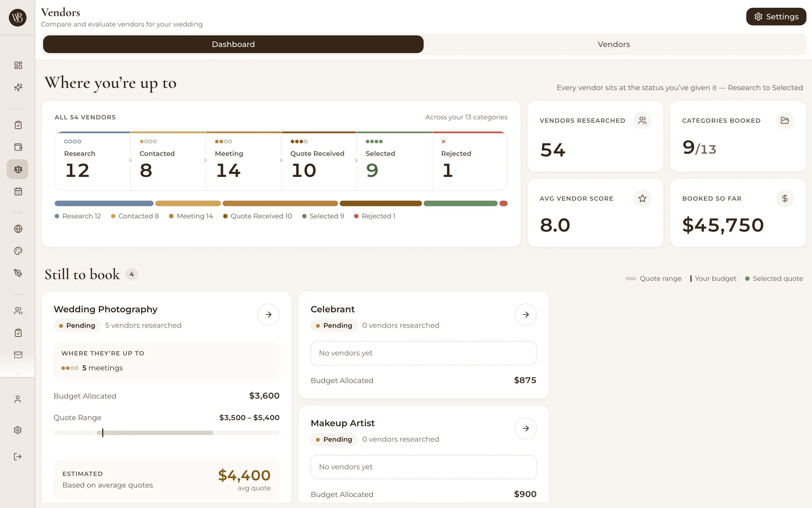This screenshot has height=508, width=812.
Task: Click the dollar icon on Booked So Far card
Action: tap(784, 198)
